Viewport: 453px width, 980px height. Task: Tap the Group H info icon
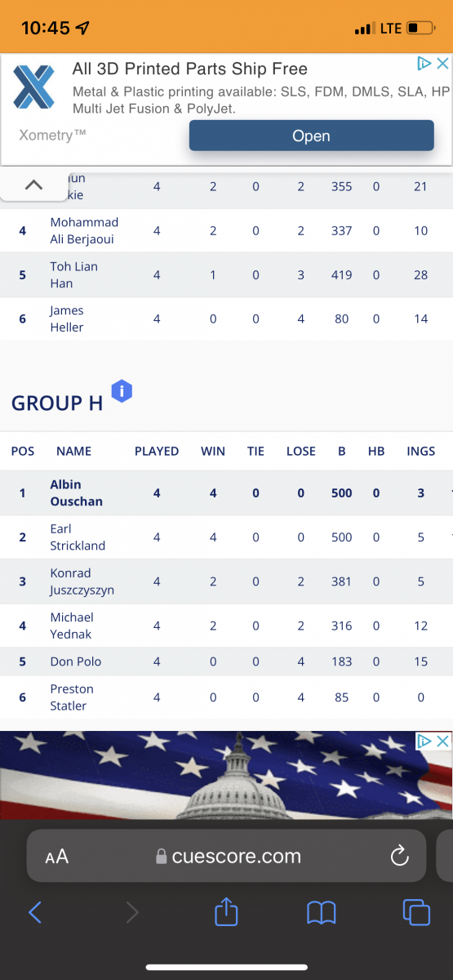(122, 391)
